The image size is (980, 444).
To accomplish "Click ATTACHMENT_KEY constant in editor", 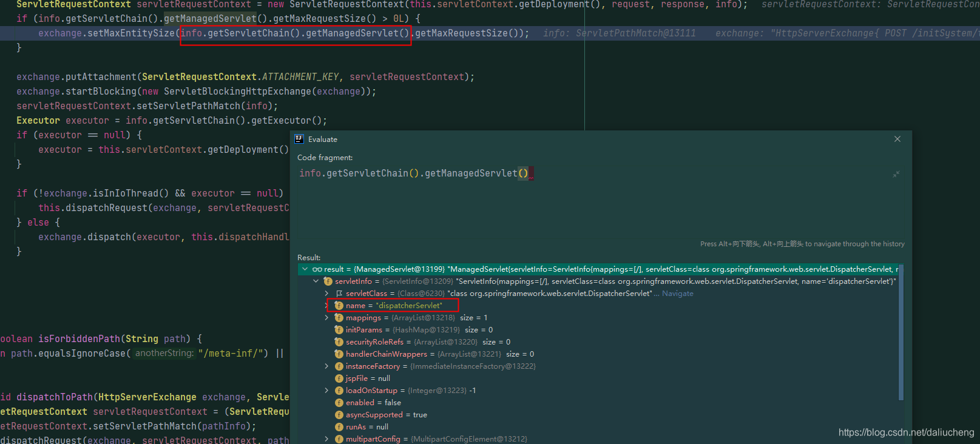I will click(x=300, y=76).
